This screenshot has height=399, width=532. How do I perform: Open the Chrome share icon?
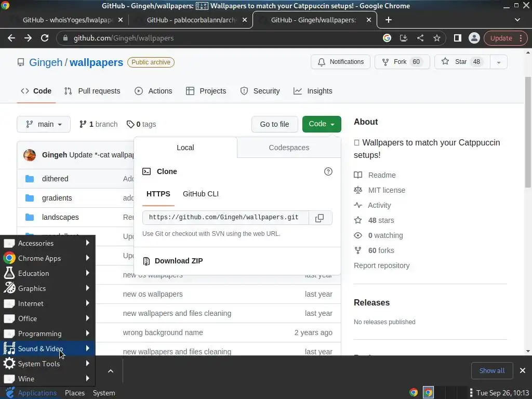[420, 38]
